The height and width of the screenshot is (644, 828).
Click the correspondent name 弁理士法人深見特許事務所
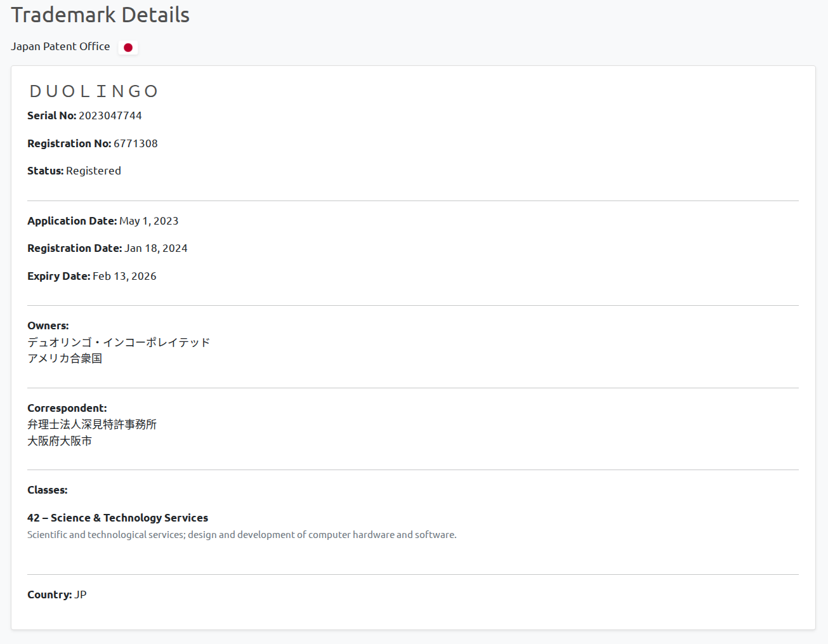coord(92,424)
